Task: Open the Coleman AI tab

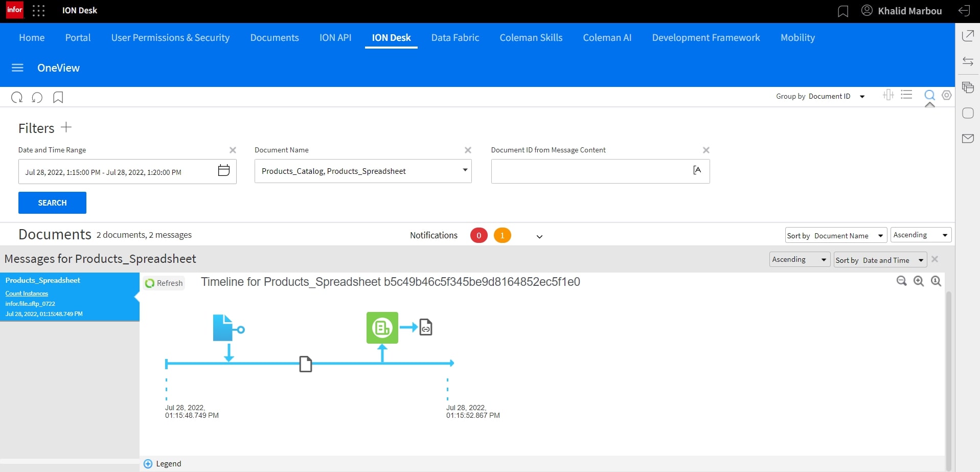Action: point(607,37)
